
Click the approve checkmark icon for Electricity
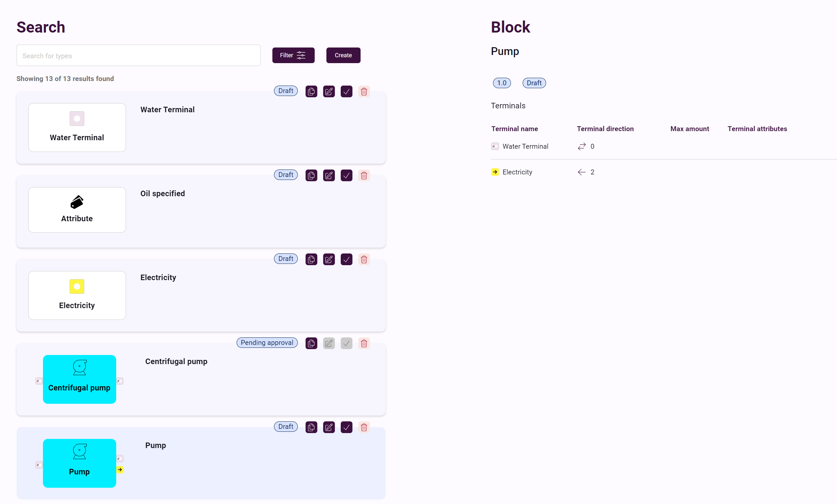347,259
